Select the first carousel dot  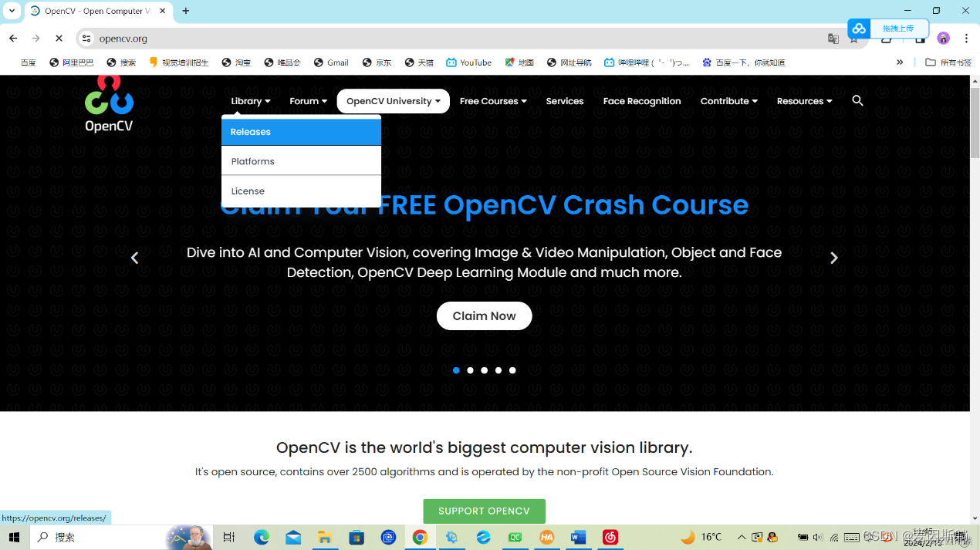(456, 370)
